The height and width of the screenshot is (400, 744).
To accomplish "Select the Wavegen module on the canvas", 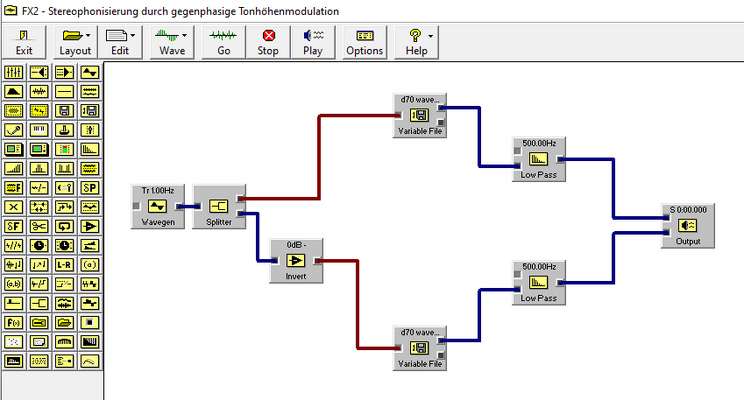I will point(158,206).
